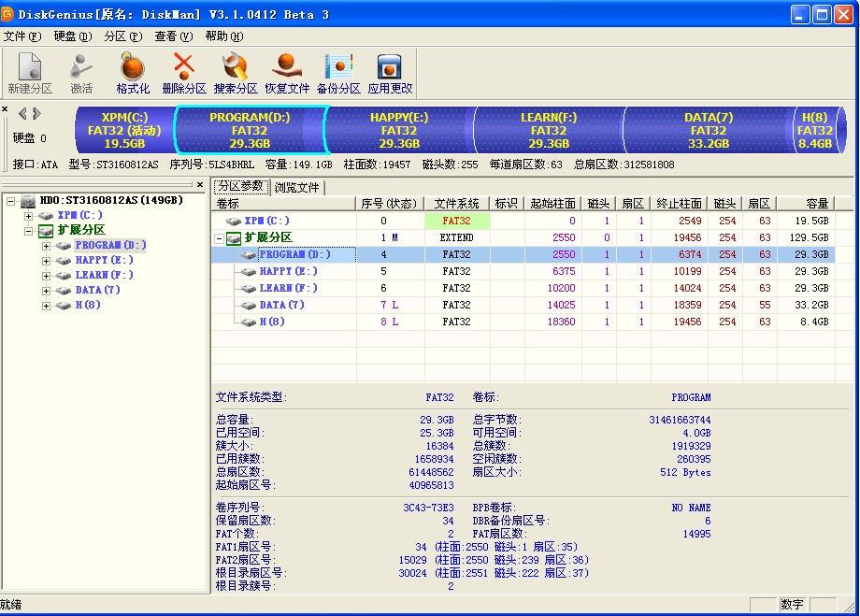Click the 容量 column header
Image resolution: width=860 pixels, height=616 pixels.
pos(806,204)
